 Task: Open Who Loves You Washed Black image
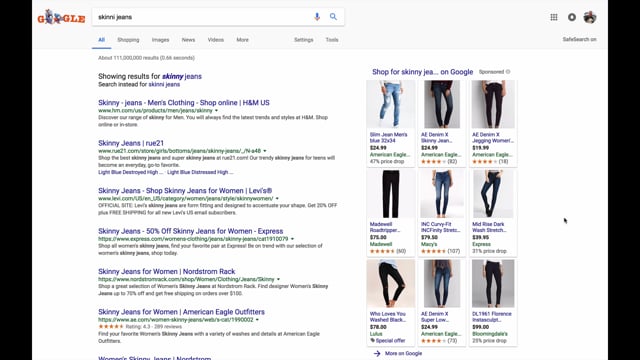[391, 284]
